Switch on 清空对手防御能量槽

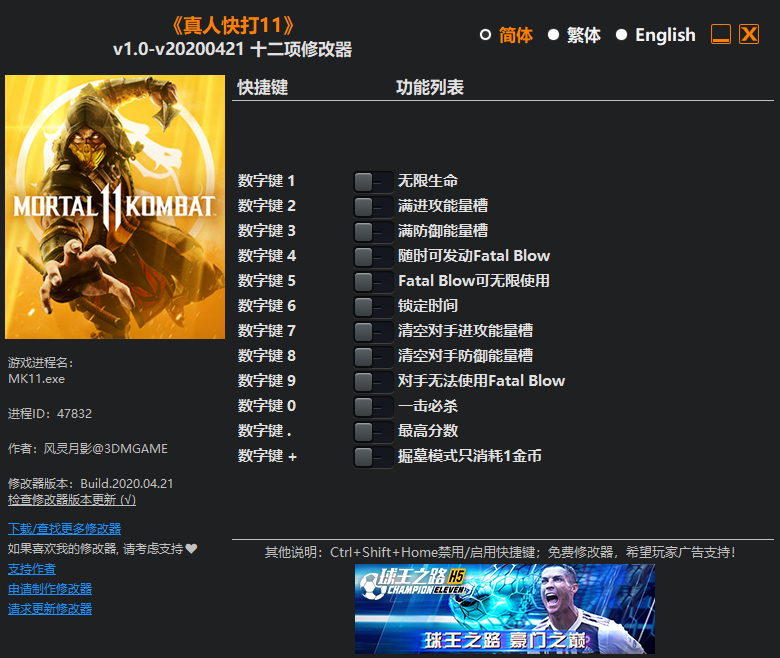[x=373, y=357]
